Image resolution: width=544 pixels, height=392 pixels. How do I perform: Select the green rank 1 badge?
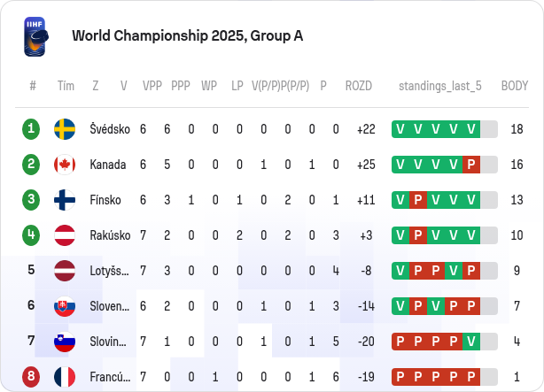31,129
